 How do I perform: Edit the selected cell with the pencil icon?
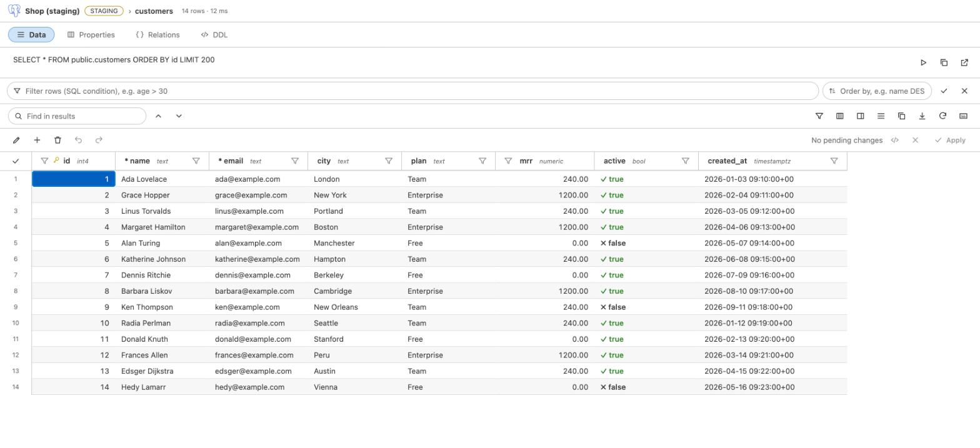point(16,141)
